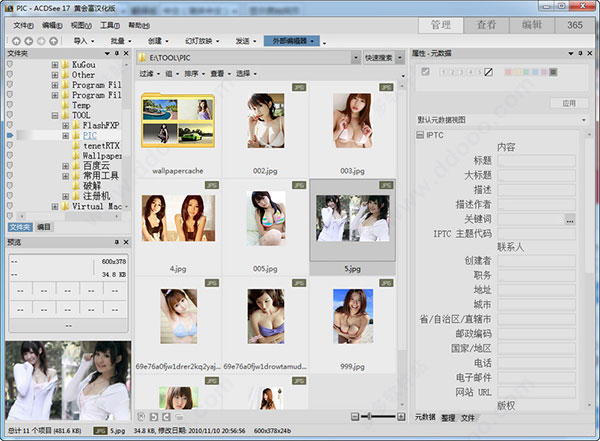Toggle Easy-Select marker beside KuGou folder

point(10,64)
